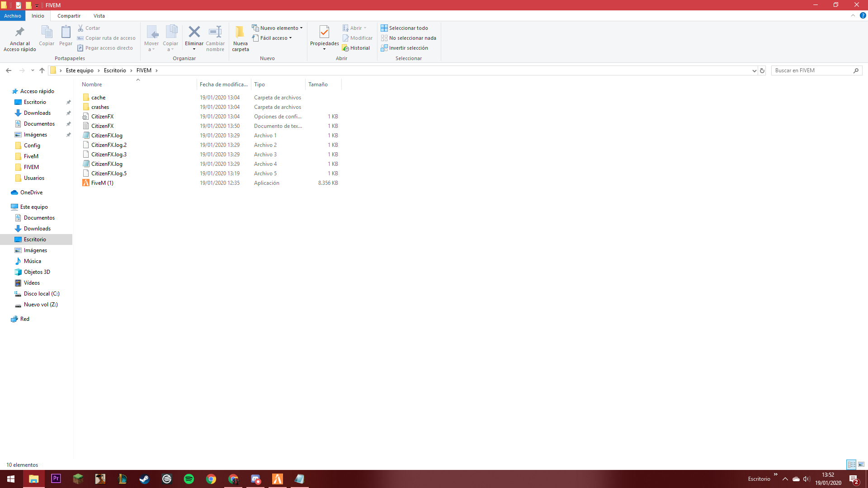Open the address bar history dropdown
Screen dimensions: 868x488
point(754,70)
